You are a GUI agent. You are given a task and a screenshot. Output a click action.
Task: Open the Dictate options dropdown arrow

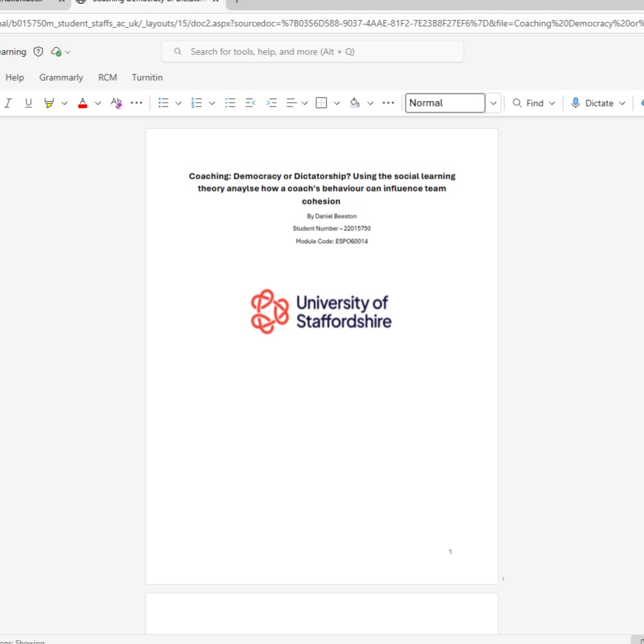click(x=622, y=103)
